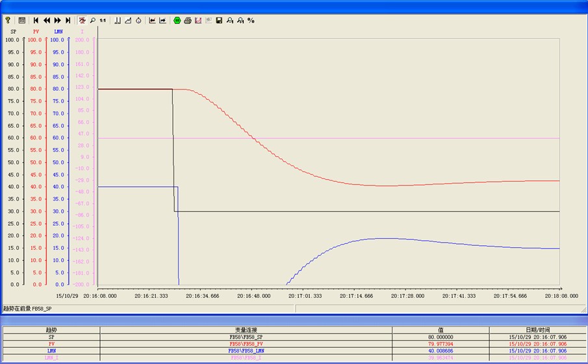Screen dimensions: 588x364
Task: Click the 值 column header
Action: tap(441, 330)
